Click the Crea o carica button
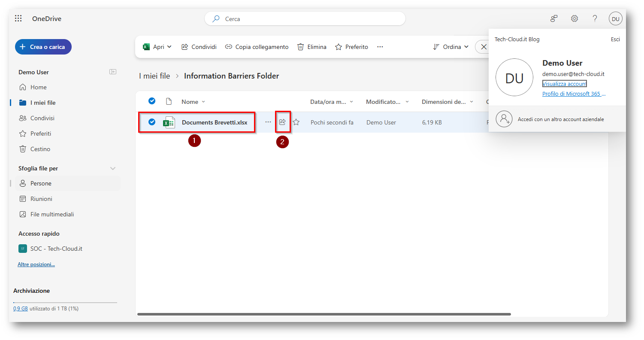 (43, 47)
